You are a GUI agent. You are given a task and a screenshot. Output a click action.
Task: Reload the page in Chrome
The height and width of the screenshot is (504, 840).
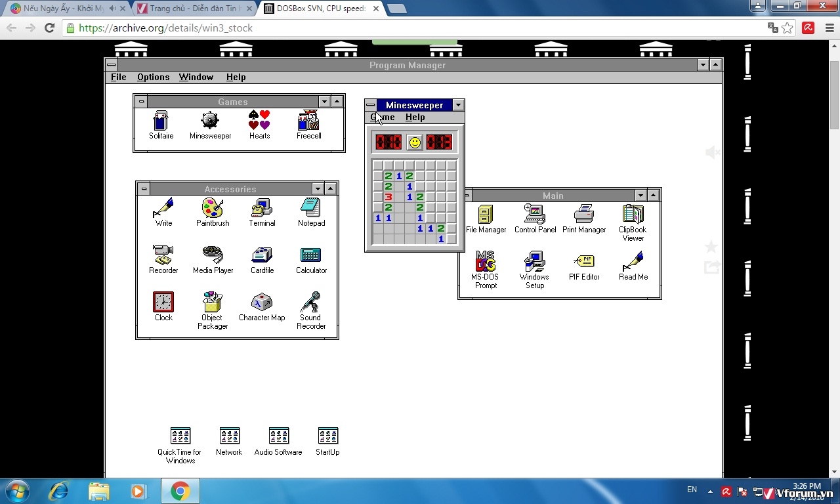(49, 28)
